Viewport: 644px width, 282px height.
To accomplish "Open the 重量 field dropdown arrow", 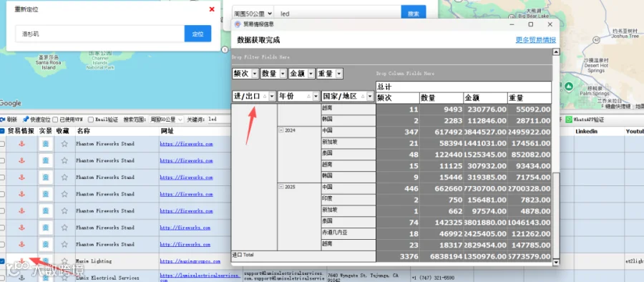I will 339,74.
